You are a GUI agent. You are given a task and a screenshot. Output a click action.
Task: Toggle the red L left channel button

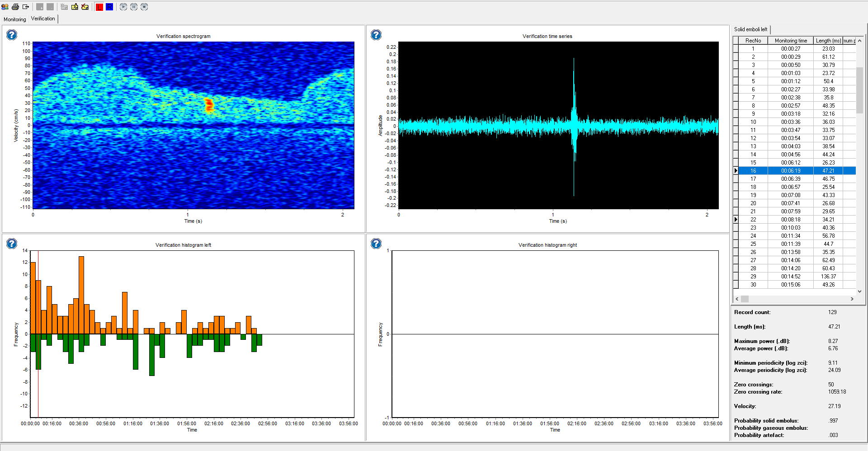pyautogui.click(x=99, y=7)
